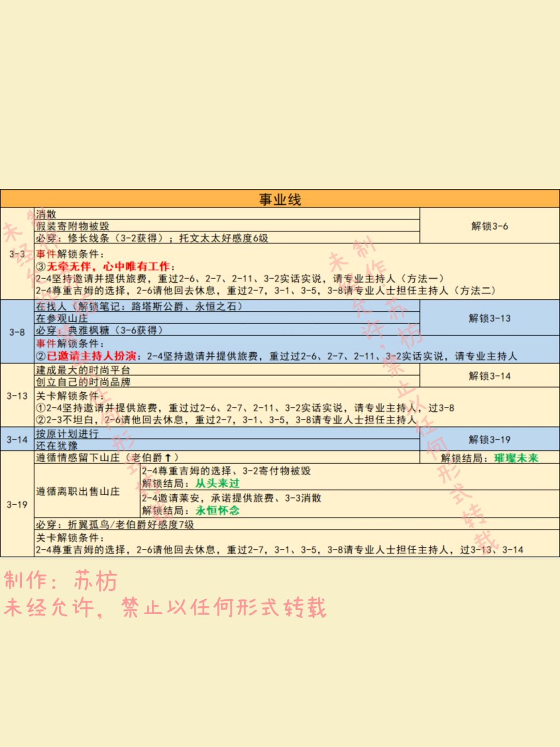Click green ending text 从头来过
560x747 pixels.
coord(217,483)
